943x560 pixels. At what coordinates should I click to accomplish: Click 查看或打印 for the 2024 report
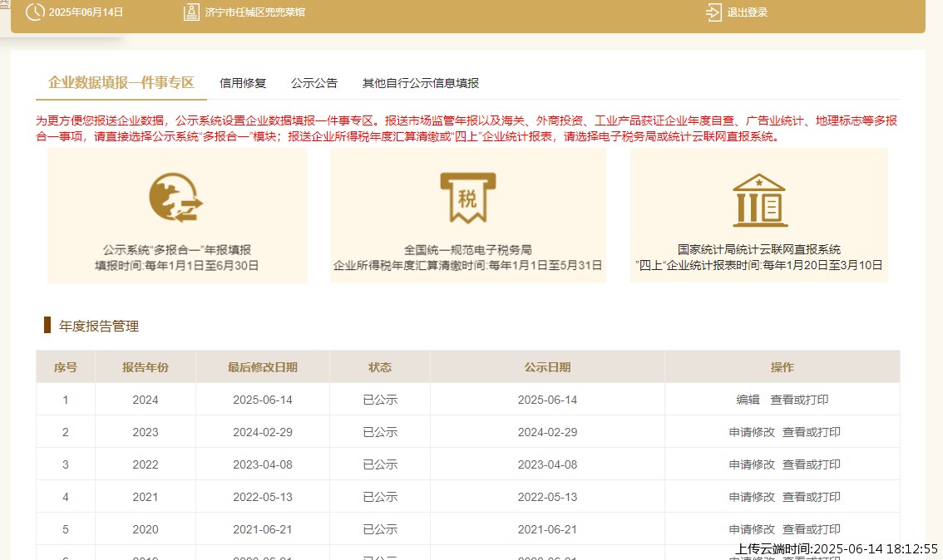(x=799, y=400)
